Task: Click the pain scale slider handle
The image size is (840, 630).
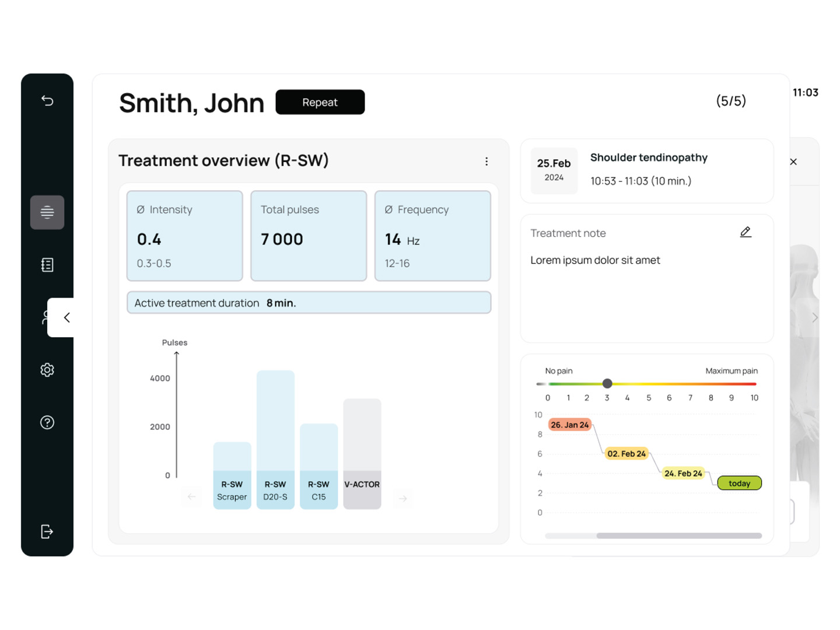Action: pyautogui.click(x=607, y=383)
